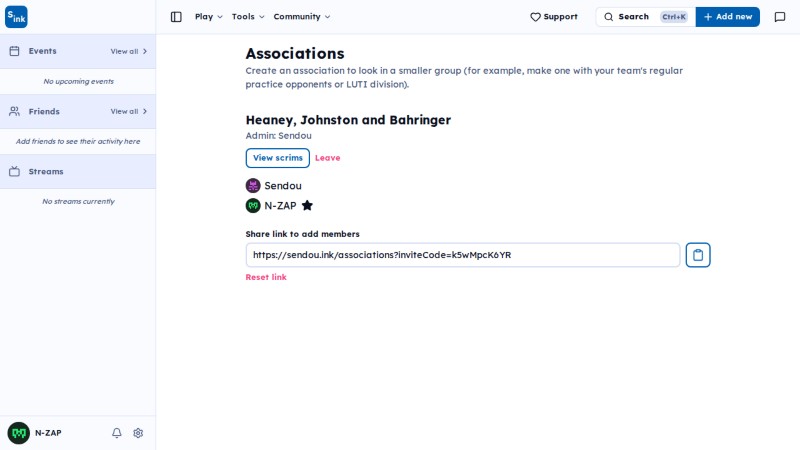Click the Heaney, Johnston and Bahringer title

[348, 120]
